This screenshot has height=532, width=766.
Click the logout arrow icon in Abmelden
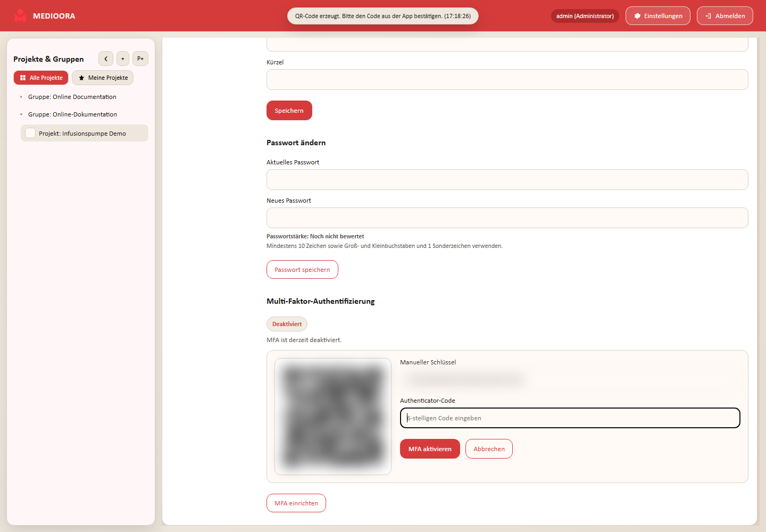click(x=709, y=16)
